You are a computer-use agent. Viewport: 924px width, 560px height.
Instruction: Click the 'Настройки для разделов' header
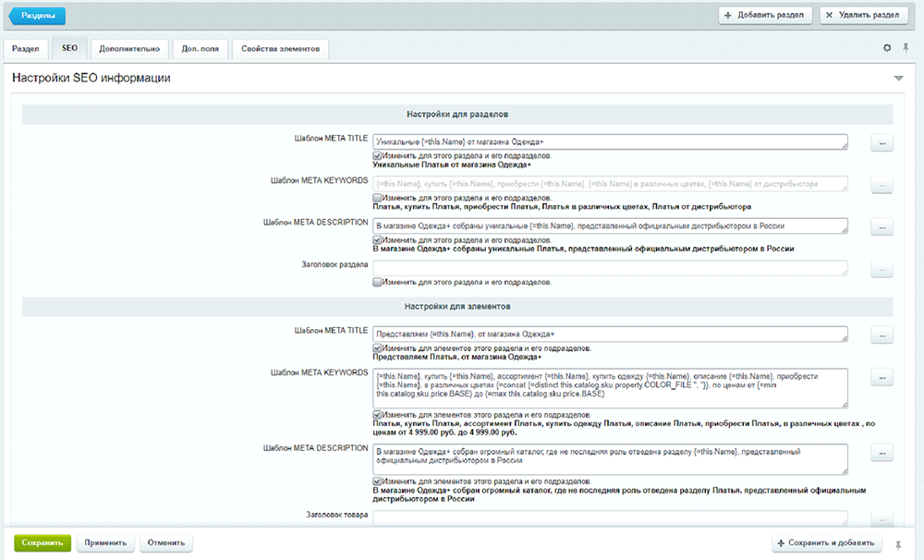point(457,115)
